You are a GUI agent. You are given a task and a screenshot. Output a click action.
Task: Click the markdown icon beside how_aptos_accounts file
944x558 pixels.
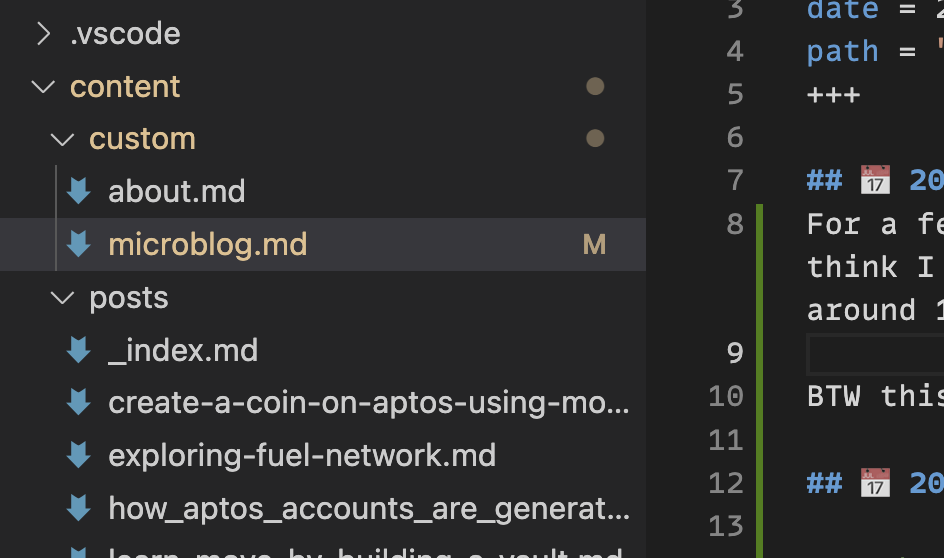[x=78, y=509]
